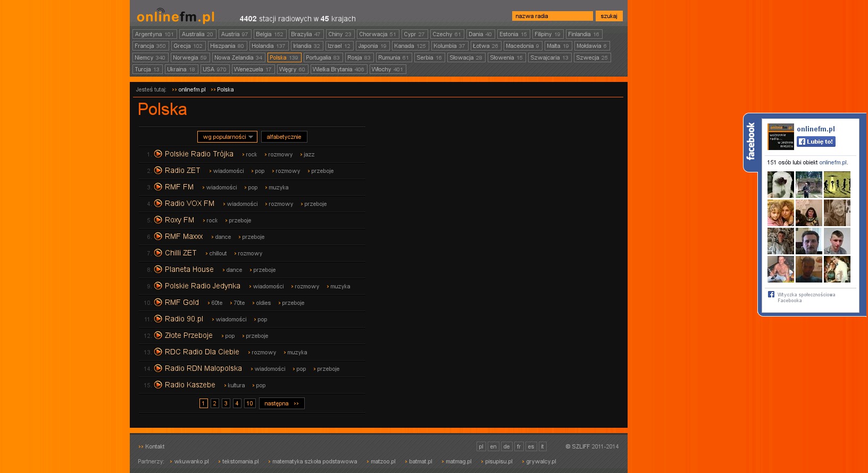
Task: Sort stations with 'alfabetycznie' button
Action: tap(283, 137)
